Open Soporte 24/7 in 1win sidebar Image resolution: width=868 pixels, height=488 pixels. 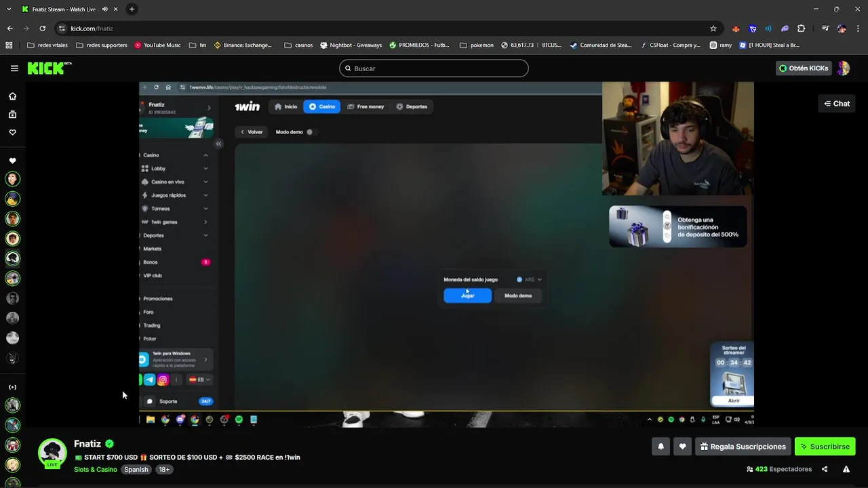176,401
